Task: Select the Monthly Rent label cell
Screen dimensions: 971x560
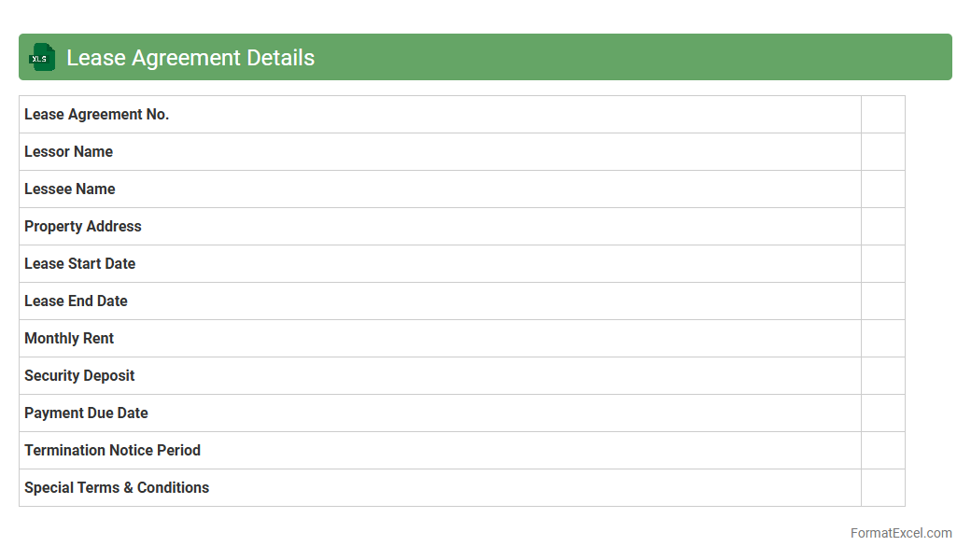Action: (x=69, y=338)
